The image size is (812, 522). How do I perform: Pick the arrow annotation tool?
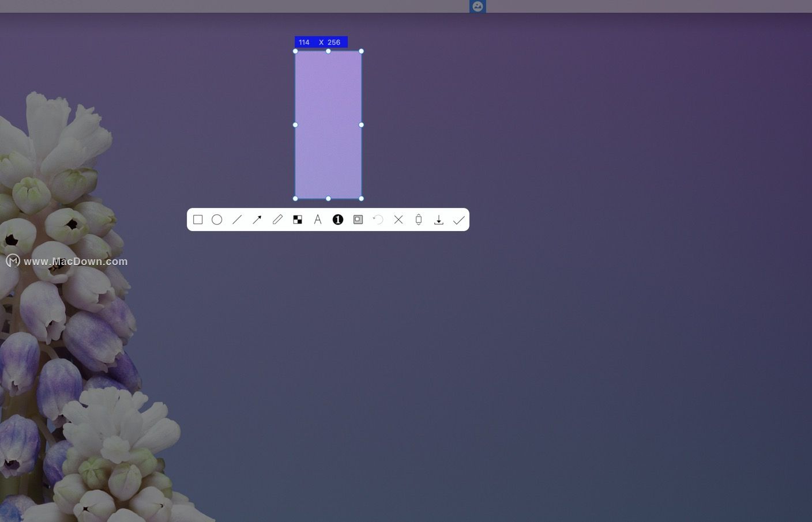coord(257,220)
